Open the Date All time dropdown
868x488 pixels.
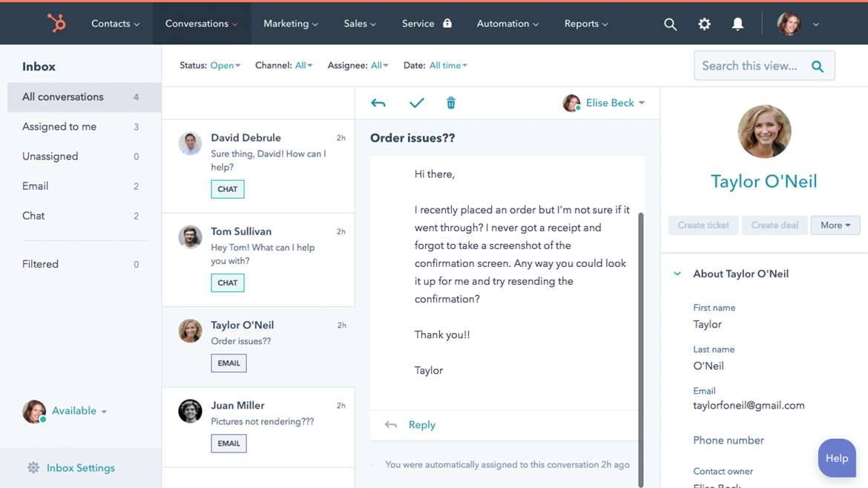(448, 65)
